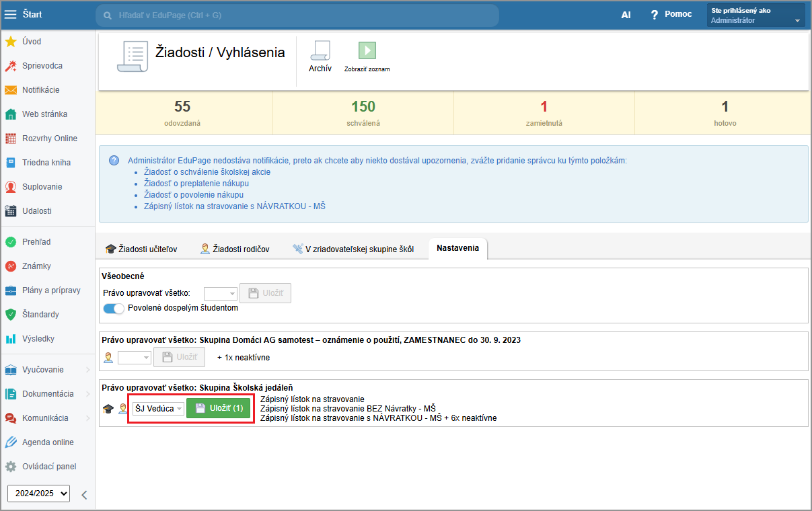Open the Právo upravovať všetko dropdown under Všeobecné

pos(221,293)
